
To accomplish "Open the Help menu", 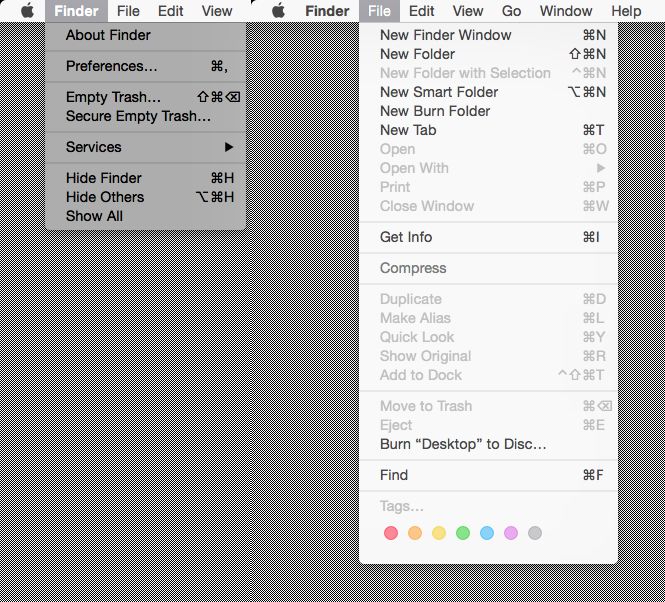I will (626, 11).
